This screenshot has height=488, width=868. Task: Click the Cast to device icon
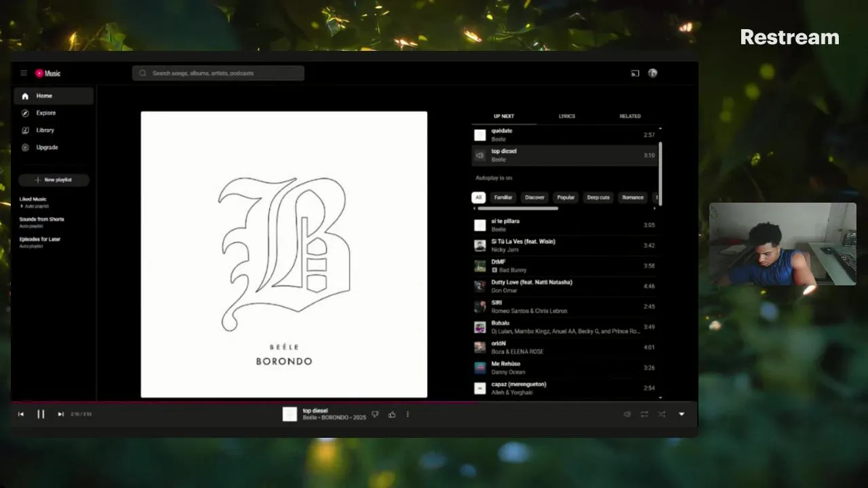[635, 73]
